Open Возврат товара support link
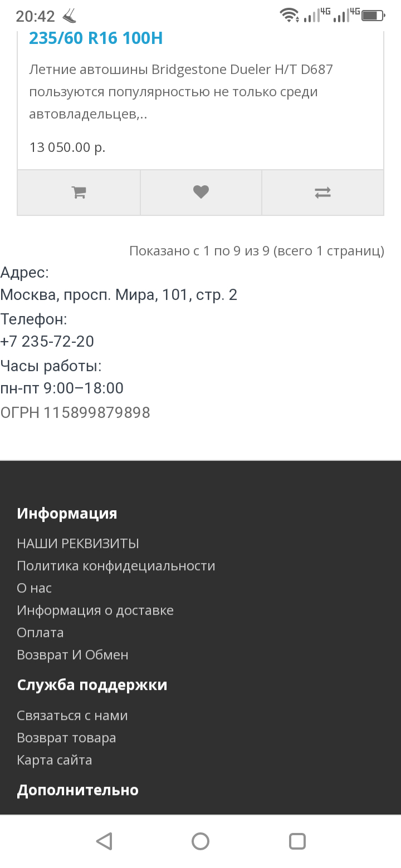The image size is (401, 868). (66, 738)
